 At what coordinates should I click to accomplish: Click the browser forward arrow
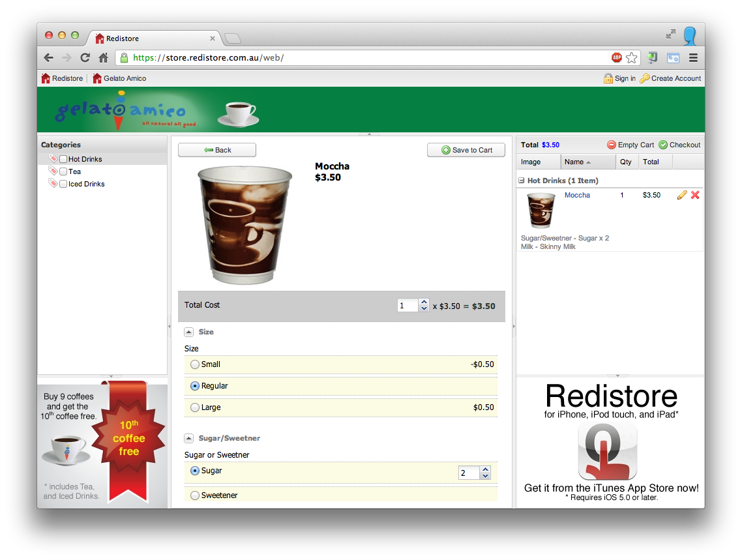pyautogui.click(x=67, y=58)
